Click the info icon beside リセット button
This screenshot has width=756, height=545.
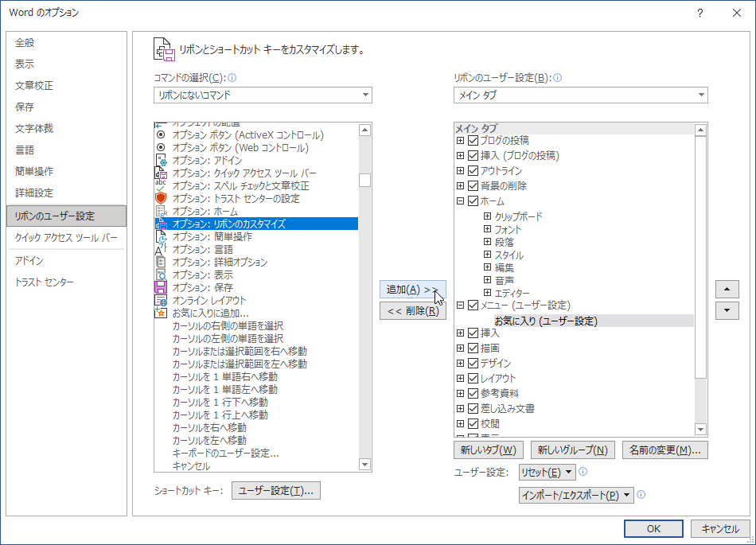coord(583,472)
